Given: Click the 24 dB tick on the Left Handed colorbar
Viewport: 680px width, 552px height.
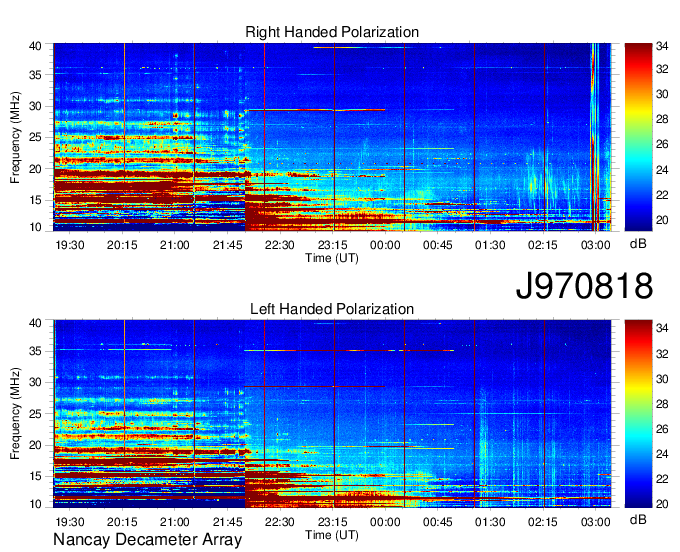Looking at the screenshot, I should tap(662, 454).
